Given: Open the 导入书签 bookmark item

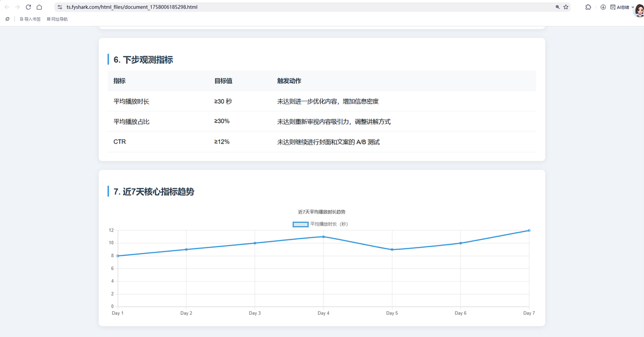Looking at the screenshot, I should coord(30,19).
